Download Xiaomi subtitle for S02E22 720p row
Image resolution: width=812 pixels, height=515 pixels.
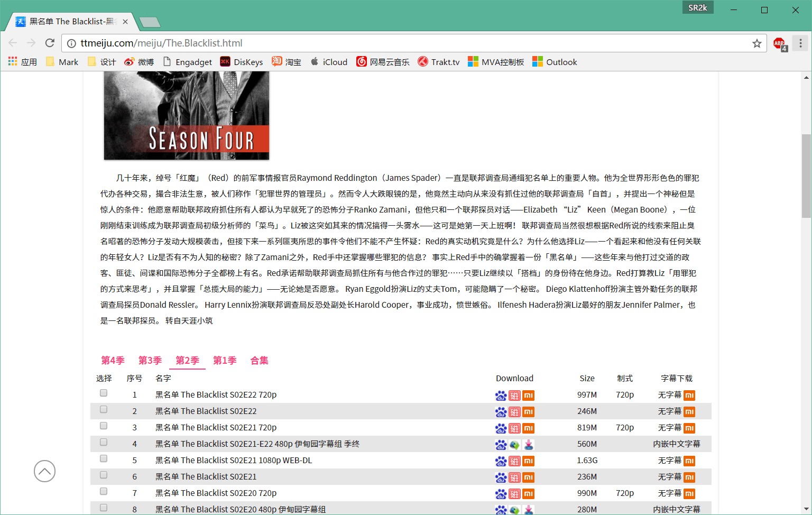[x=689, y=396]
